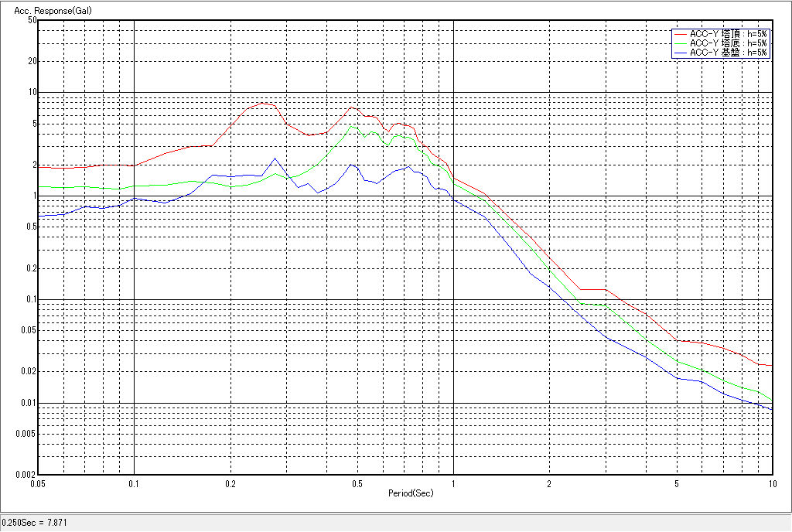The height and width of the screenshot is (532, 792).
Task: Click the Period(Sec) axis title
Action: [410, 493]
